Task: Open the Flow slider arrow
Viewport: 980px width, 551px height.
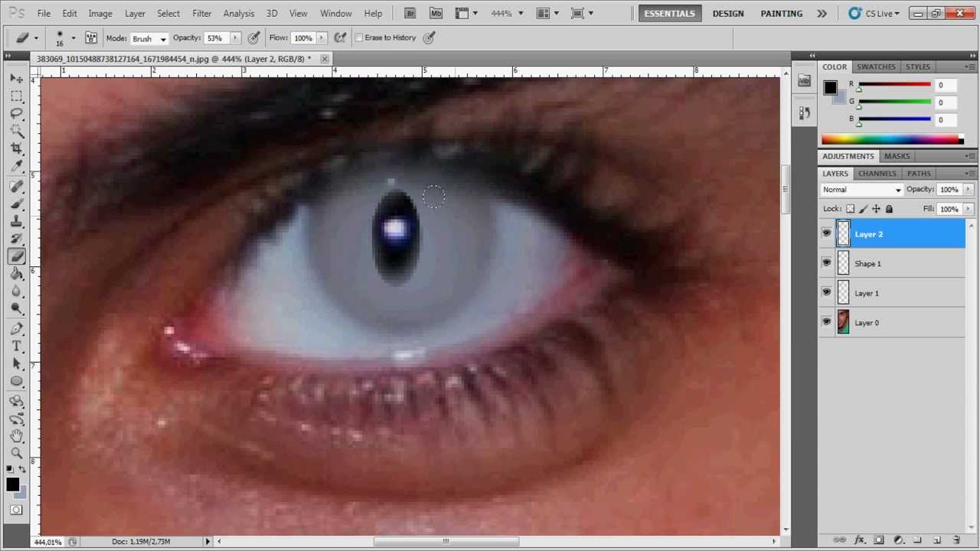Action: [x=321, y=37]
